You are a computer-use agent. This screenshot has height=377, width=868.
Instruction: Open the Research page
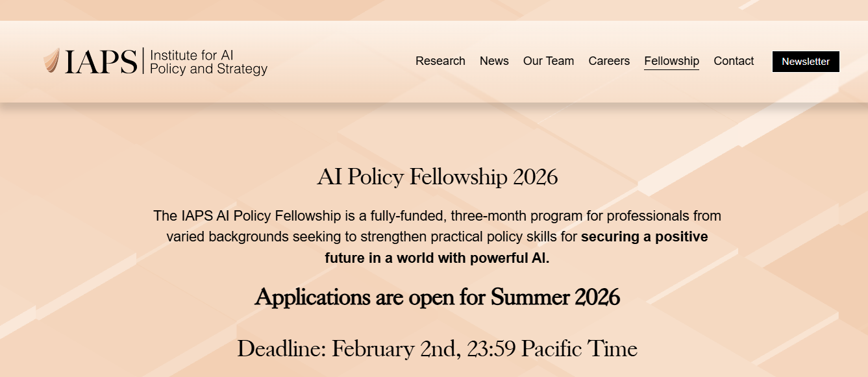pyautogui.click(x=440, y=61)
